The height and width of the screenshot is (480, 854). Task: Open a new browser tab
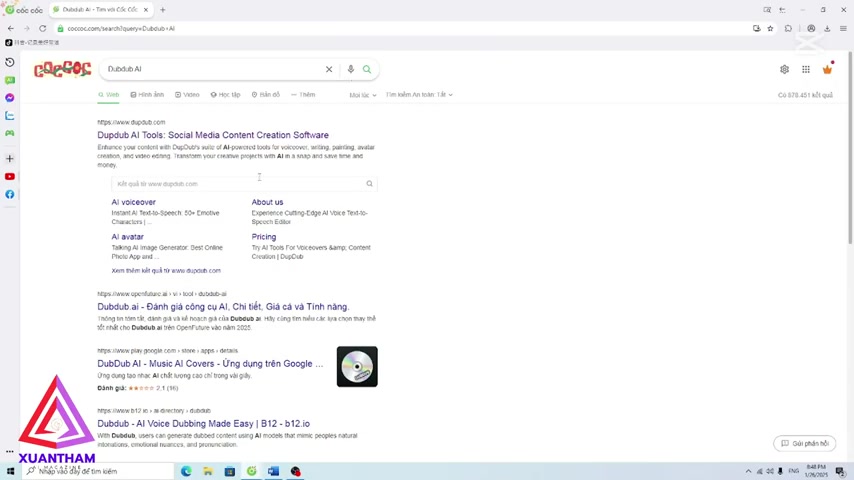point(163,10)
